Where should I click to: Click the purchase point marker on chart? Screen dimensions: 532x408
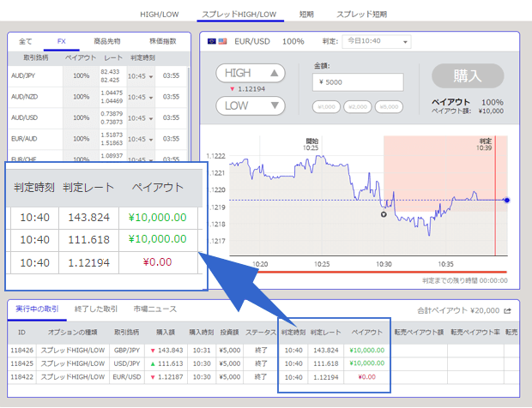(x=384, y=214)
